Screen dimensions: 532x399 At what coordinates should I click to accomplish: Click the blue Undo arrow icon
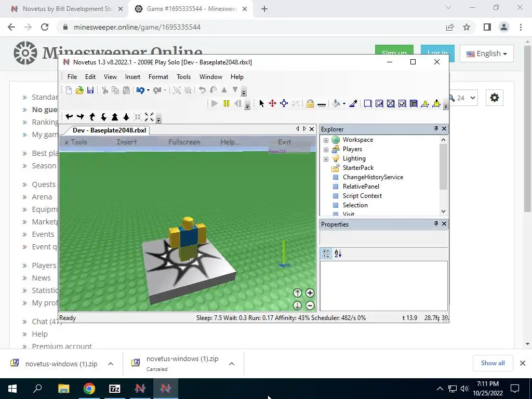(140, 90)
